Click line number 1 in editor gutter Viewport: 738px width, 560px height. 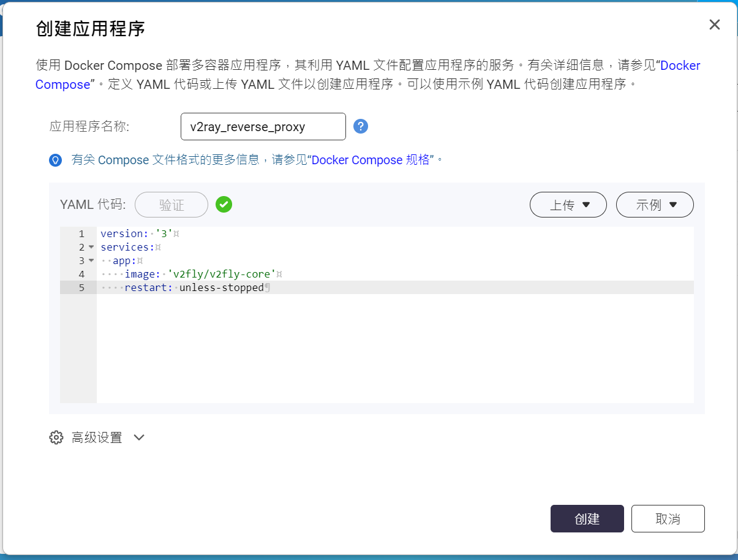tap(81, 234)
